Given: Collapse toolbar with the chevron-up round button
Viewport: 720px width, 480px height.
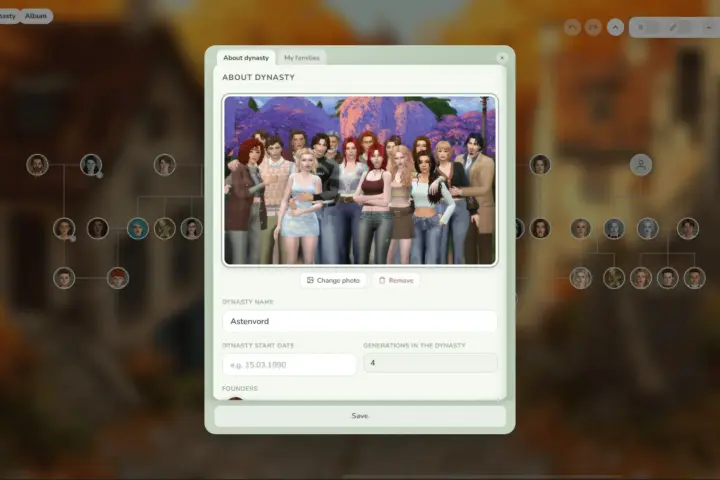Looking at the screenshot, I should coord(615,28).
